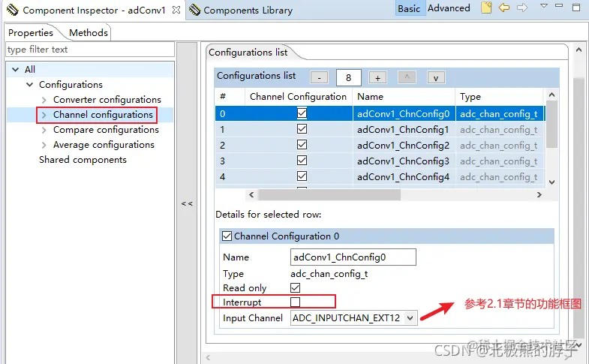Select the Basic view mode

pos(409,8)
